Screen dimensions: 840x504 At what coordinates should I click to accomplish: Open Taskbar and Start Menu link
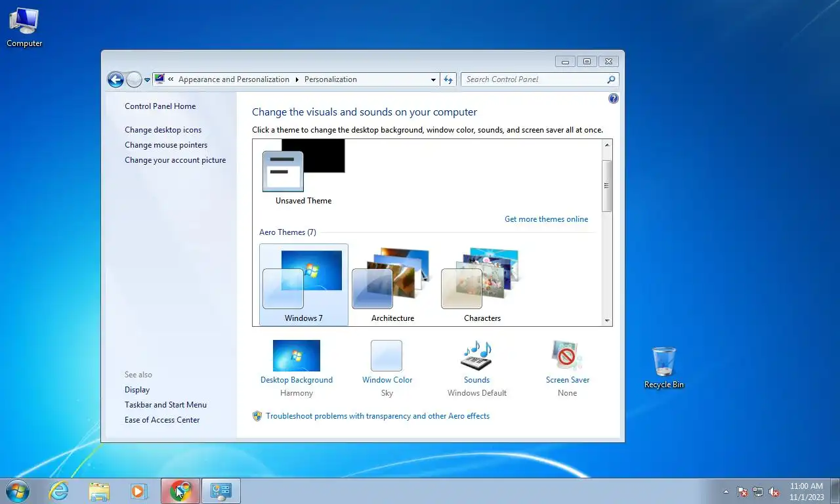point(165,405)
